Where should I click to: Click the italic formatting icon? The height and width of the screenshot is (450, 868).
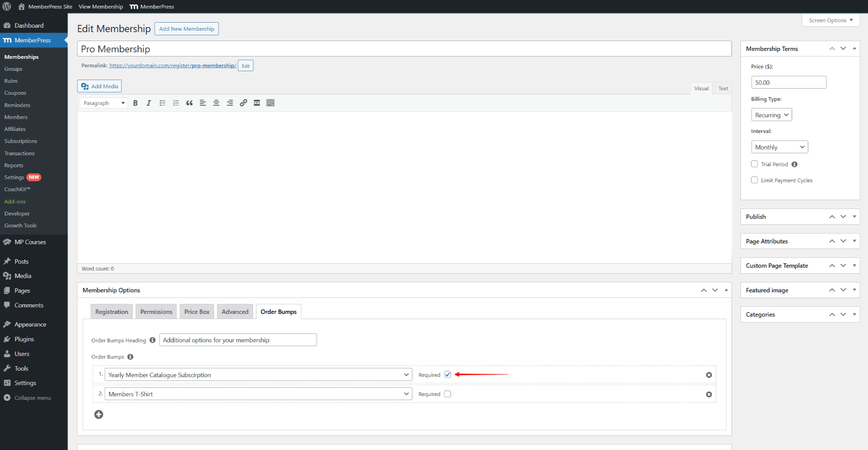click(x=148, y=103)
